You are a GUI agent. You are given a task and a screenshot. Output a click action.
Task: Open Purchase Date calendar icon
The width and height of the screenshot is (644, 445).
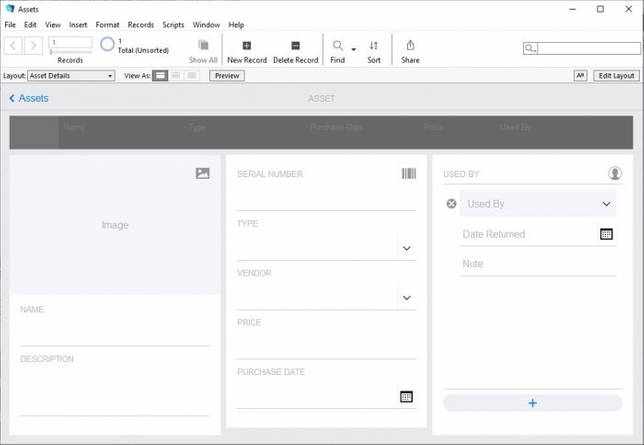(x=406, y=397)
